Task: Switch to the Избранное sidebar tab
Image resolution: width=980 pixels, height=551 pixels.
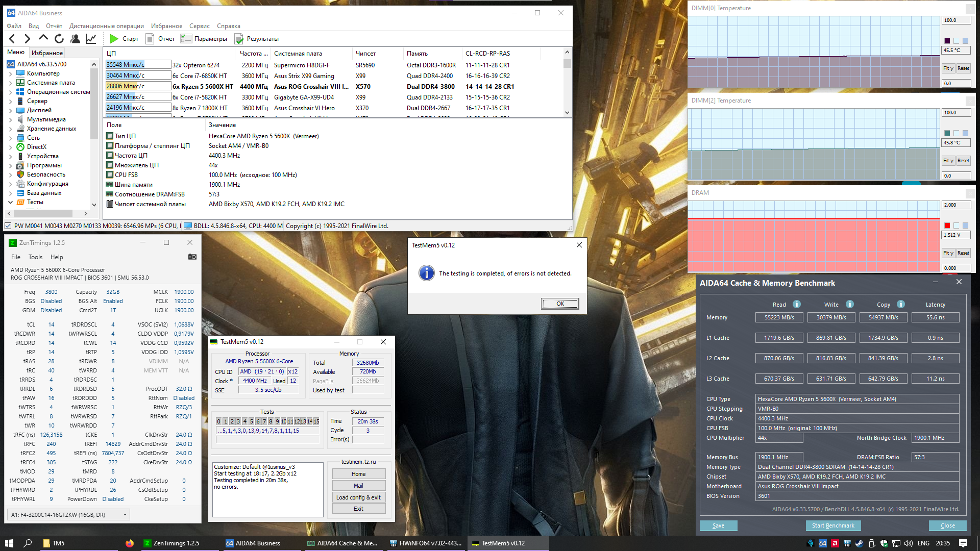Action: 47,53
